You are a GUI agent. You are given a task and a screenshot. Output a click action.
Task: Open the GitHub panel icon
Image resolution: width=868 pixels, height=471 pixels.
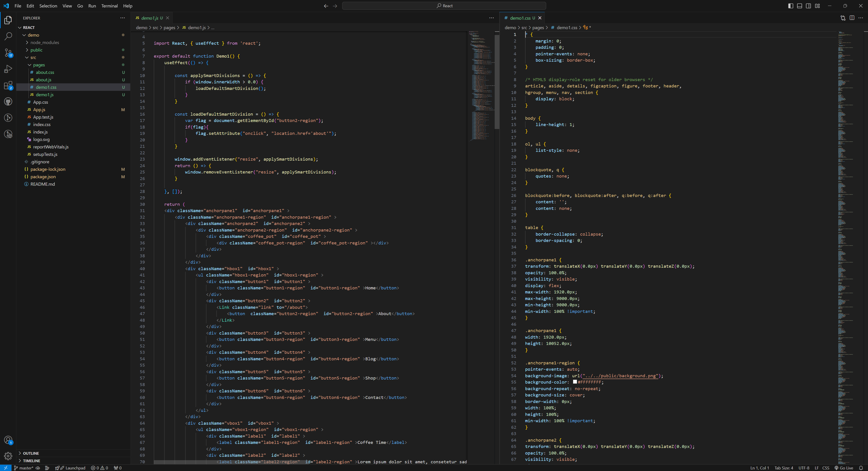[8, 101]
